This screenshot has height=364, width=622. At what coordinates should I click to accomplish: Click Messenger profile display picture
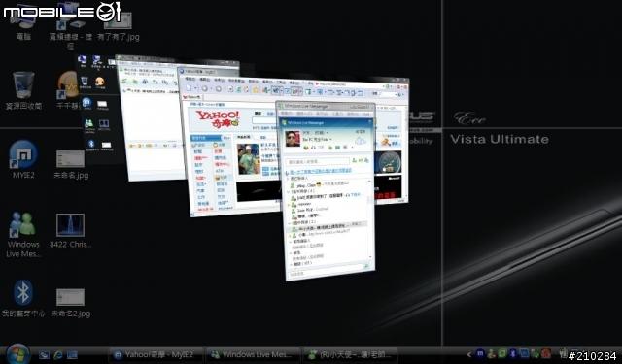(293, 139)
